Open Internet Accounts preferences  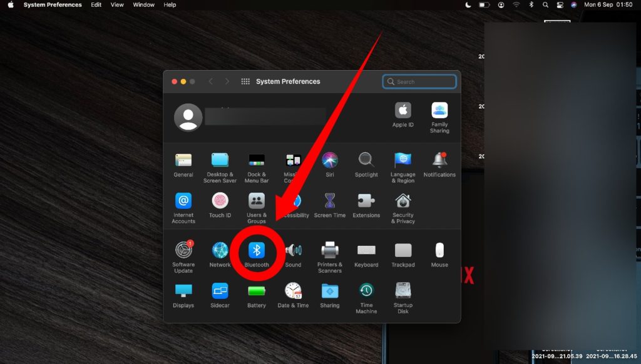coord(183,208)
